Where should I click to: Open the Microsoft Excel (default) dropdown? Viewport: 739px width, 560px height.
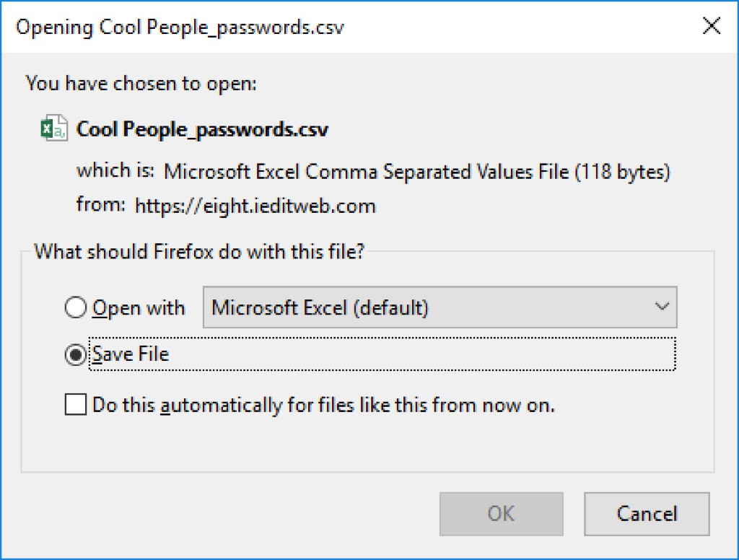click(440, 307)
